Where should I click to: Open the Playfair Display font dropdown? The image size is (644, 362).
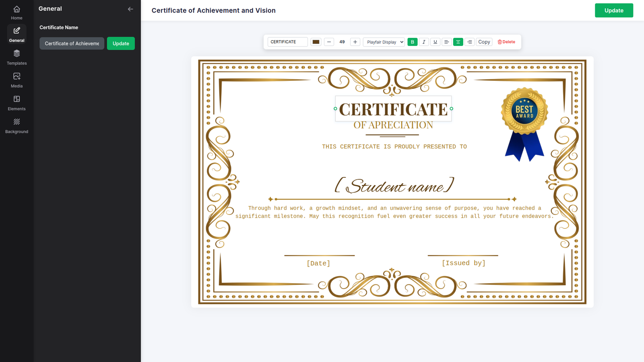[x=384, y=42]
